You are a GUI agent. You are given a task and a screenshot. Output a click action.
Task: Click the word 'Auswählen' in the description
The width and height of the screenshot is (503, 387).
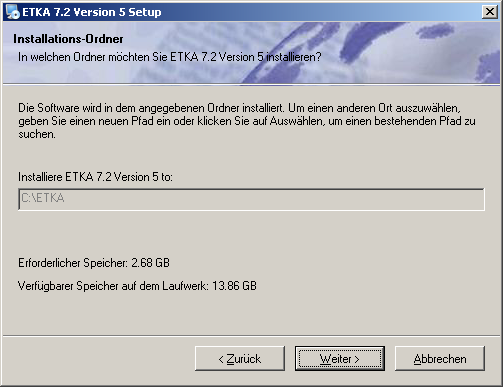296,121
